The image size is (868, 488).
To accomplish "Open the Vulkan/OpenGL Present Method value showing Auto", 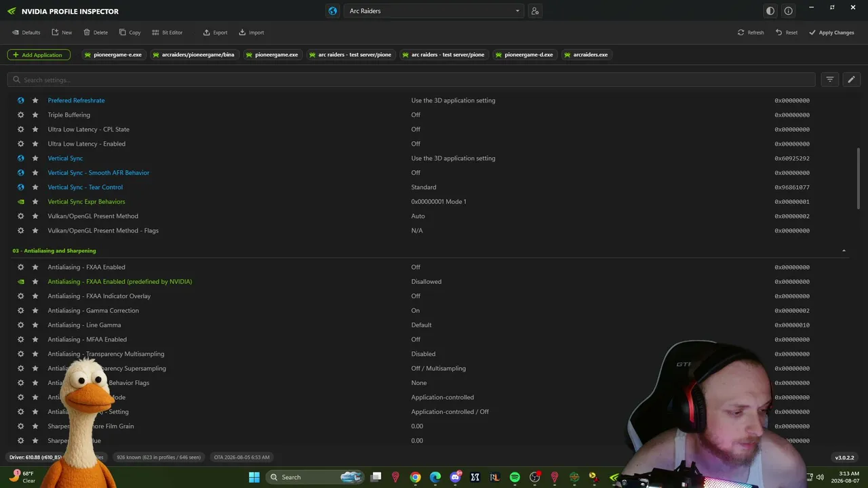I will pos(418,216).
